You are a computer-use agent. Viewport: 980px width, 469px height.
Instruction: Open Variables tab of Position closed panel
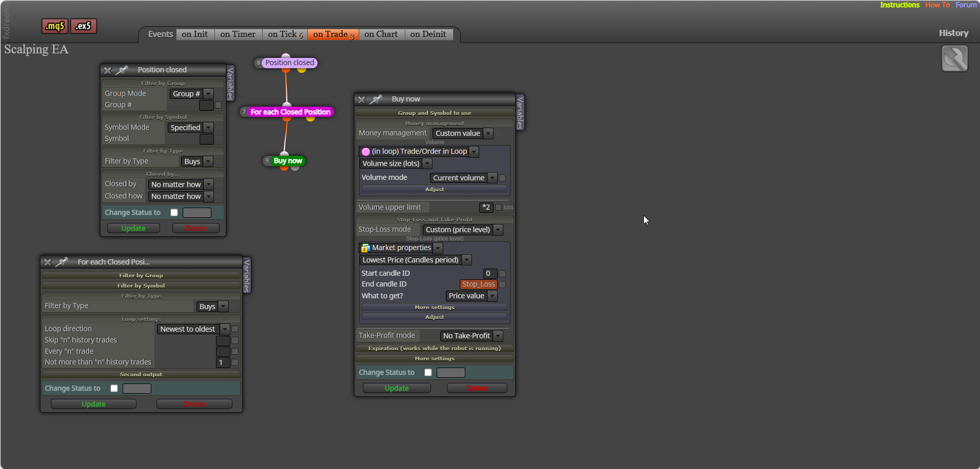click(230, 83)
